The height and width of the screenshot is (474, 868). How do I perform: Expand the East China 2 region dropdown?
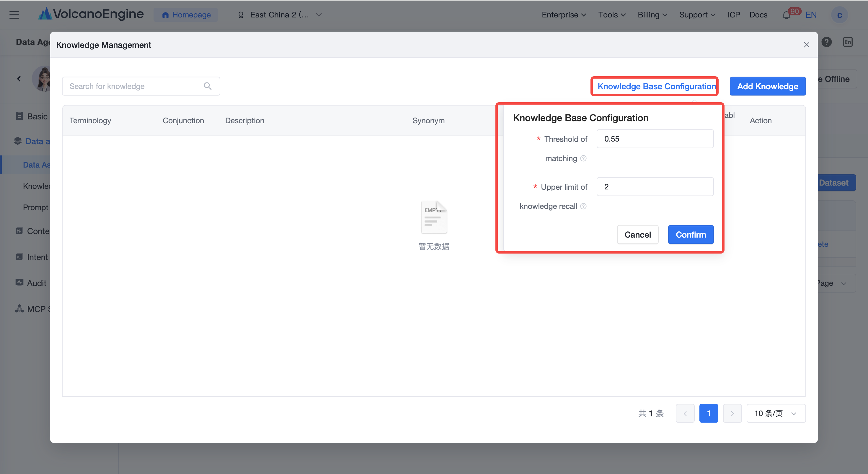[x=280, y=15]
